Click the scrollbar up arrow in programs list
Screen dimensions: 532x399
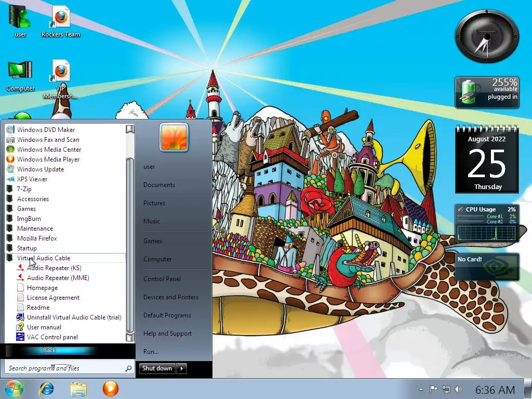pos(129,129)
